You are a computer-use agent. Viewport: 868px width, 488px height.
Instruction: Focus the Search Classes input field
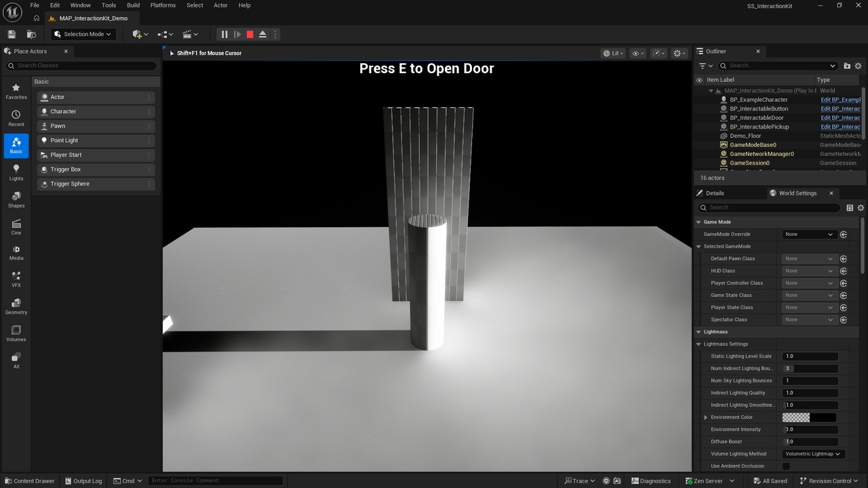pyautogui.click(x=81, y=66)
